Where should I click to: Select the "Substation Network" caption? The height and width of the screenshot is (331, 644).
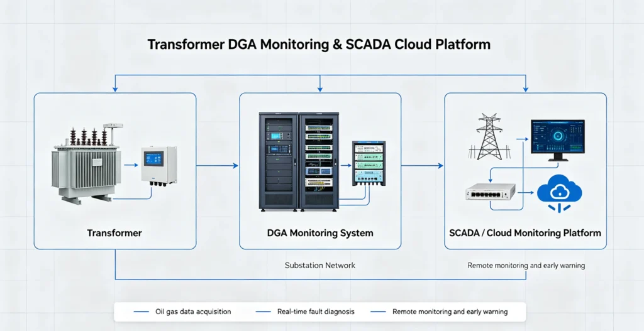point(320,266)
